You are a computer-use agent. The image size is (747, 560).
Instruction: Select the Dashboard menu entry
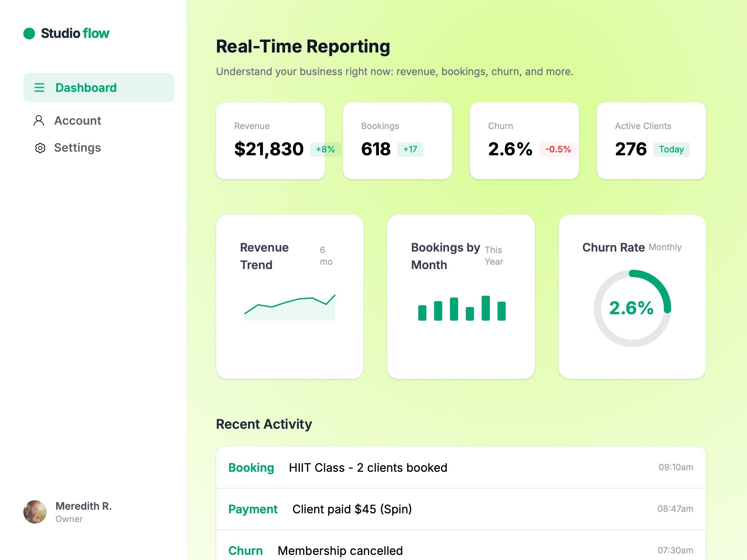(x=86, y=87)
